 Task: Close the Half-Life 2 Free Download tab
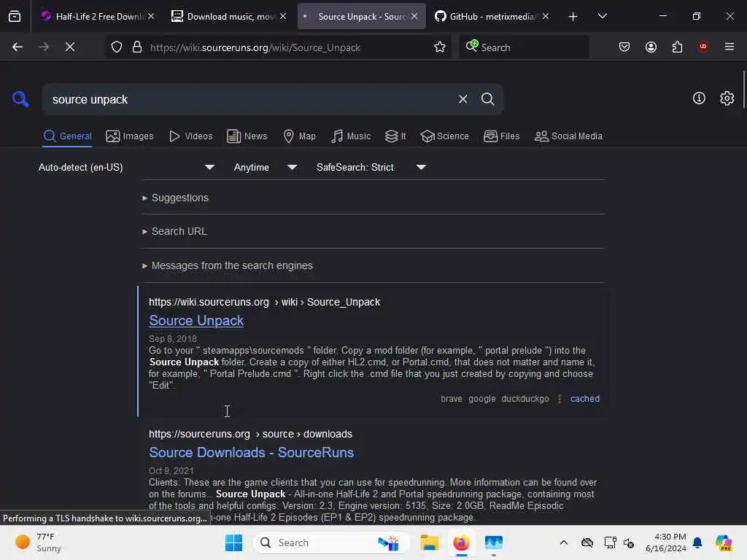pos(151,16)
